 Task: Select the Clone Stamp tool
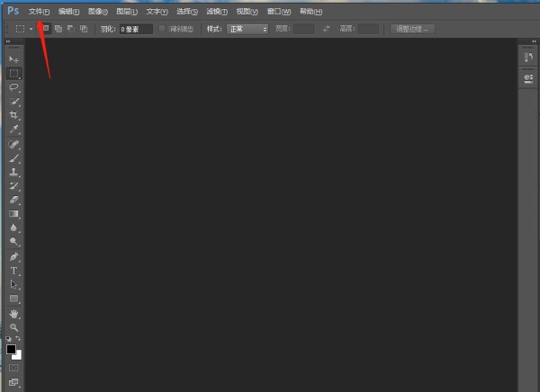(x=14, y=172)
